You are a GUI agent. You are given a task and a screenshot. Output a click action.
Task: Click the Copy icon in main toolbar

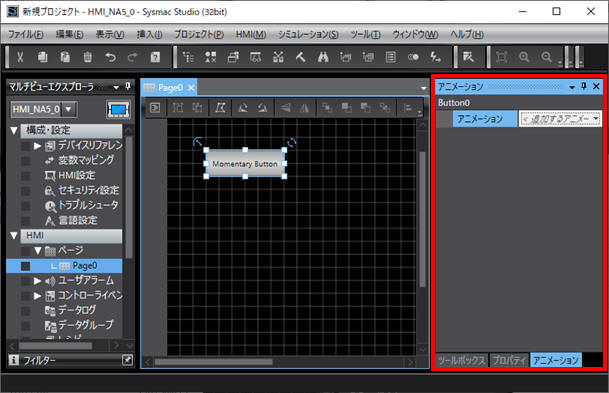click(x=43, y=57)
